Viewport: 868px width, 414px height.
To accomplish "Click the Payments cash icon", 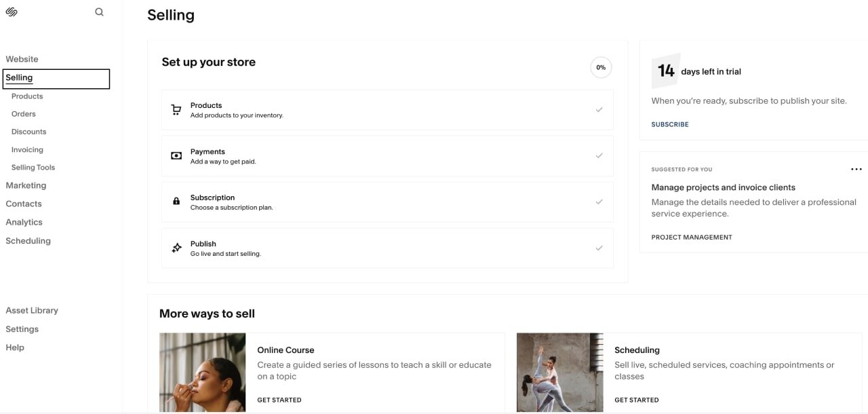I will pos(176,156).
